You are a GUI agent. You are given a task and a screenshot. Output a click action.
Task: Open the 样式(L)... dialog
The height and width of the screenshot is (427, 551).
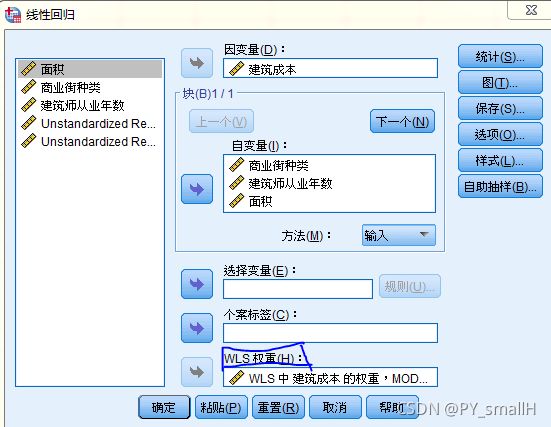point(500,160)
